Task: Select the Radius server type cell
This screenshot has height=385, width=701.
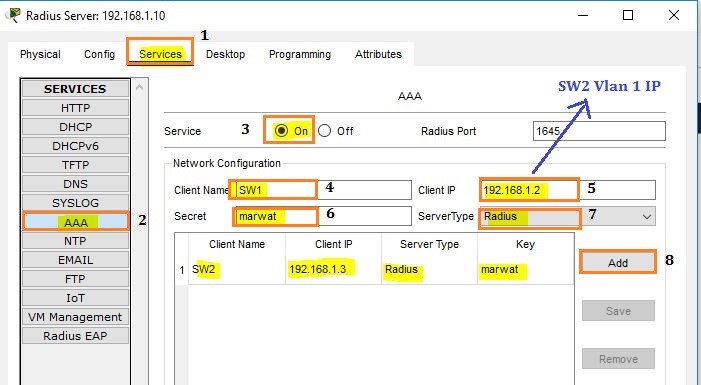Action: [429, 270]
